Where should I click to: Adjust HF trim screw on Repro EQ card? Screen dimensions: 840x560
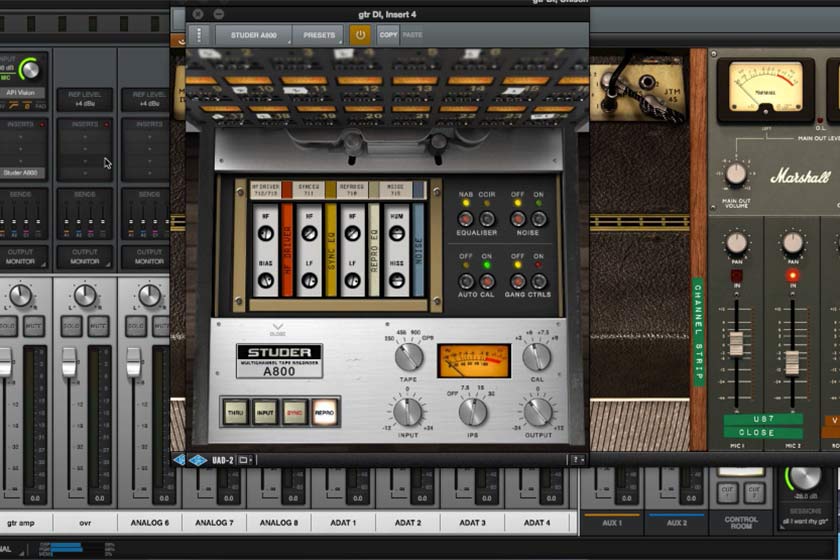click(352, 234)
